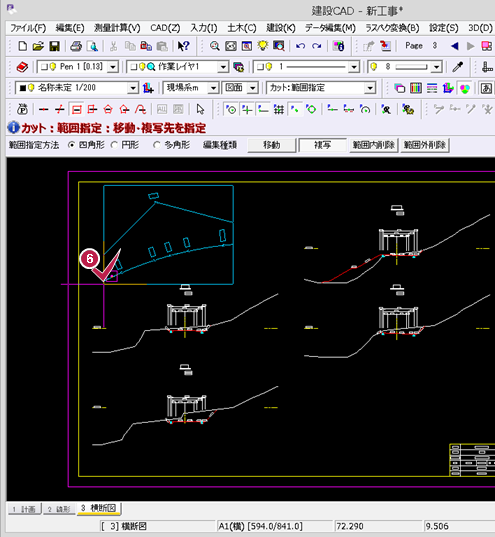Go to previous page blue arrow

(455, 46)
